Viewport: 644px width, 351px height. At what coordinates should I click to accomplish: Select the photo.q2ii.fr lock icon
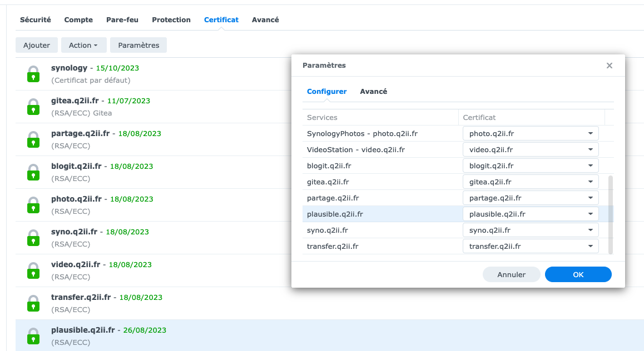(x=34, y=205)
